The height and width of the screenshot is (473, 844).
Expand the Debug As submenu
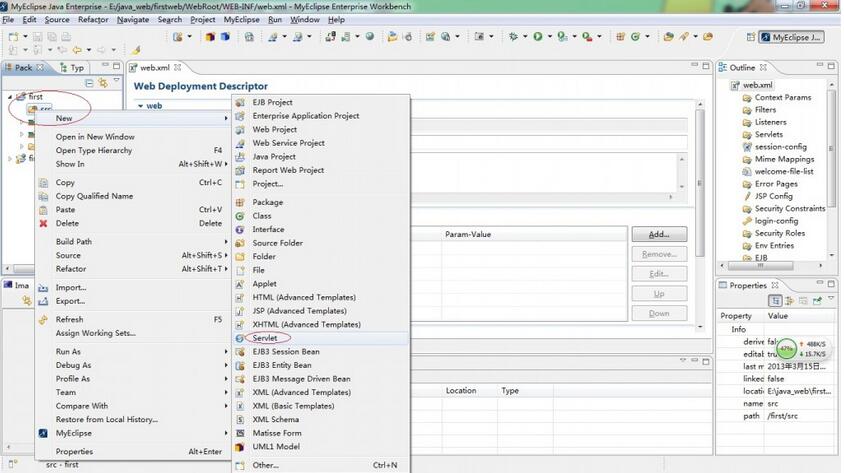click(226, 365)
